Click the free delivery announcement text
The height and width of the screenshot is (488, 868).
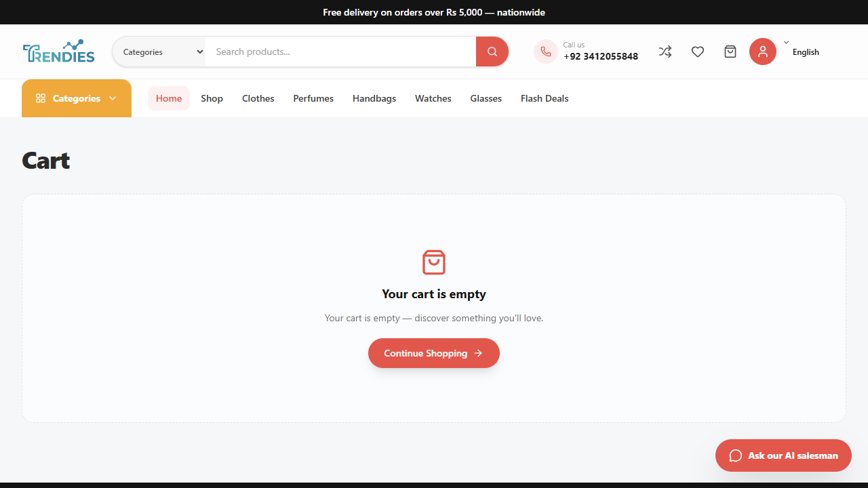(434, 12)
